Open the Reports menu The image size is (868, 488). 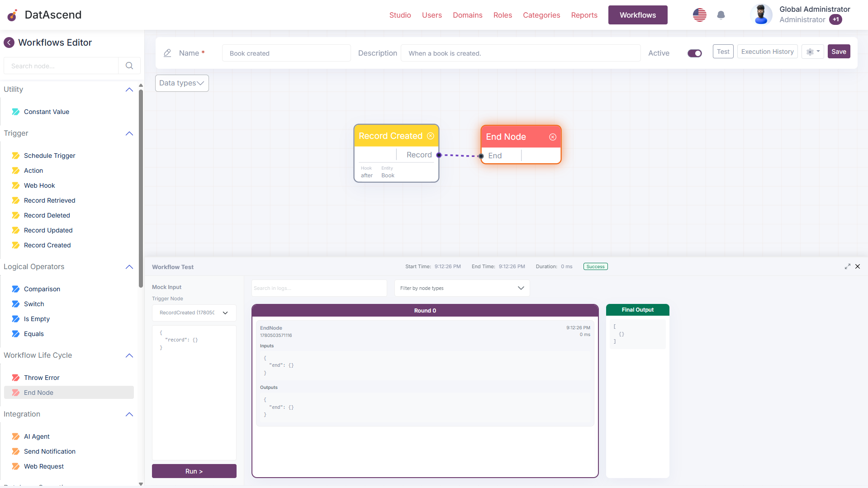point(584,15)
